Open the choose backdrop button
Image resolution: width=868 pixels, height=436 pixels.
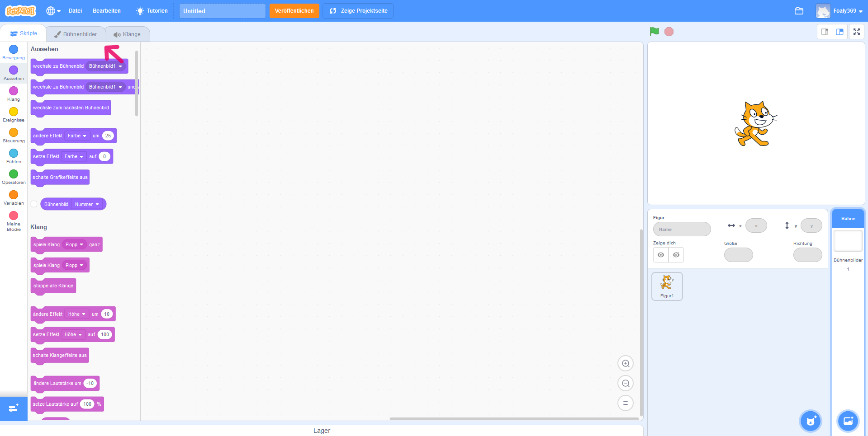pyautogui.click(x=848, y=421)
